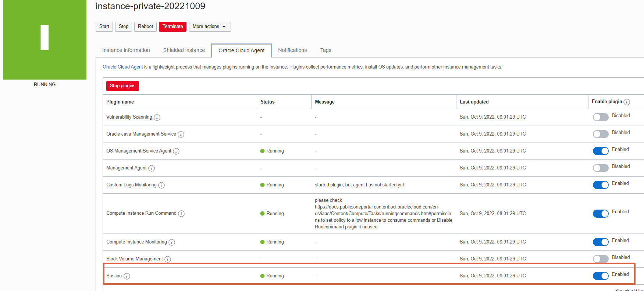The height and width of the screenshot is (291, 644).
Task: Switch to Instance information tab
Action: [126, 50]
